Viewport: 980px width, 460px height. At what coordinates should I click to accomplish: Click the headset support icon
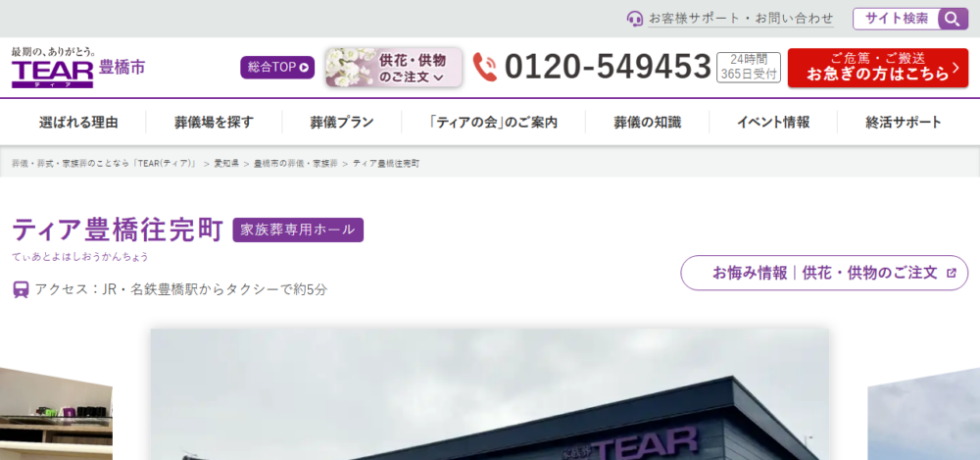635,19
